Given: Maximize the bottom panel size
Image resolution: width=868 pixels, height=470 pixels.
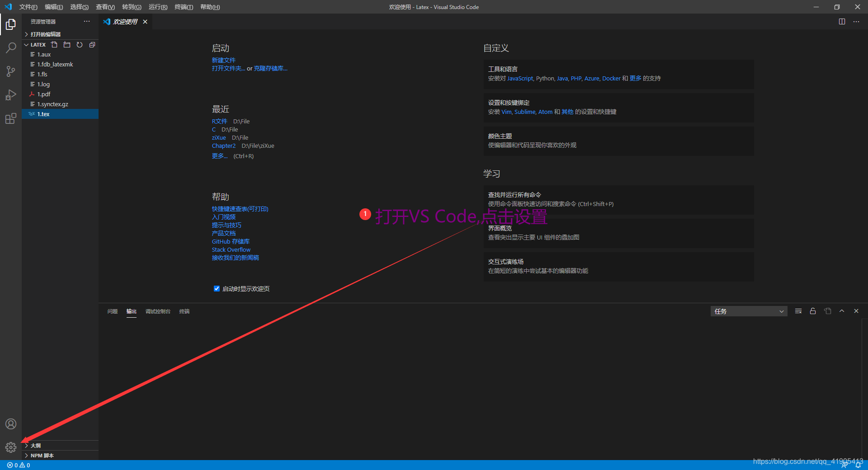Looking at the screenshot, I should (842, 311).
